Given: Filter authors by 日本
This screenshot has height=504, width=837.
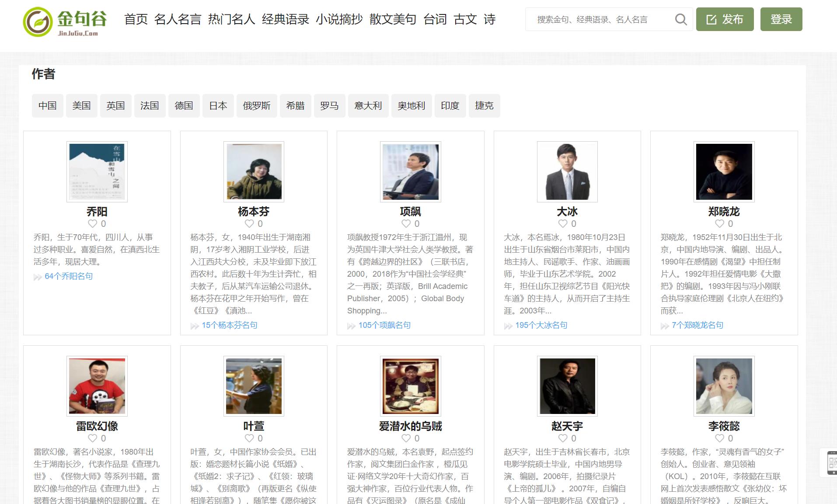Looking at the screenshot, I should pyautogui.click(x=218, y=106).
